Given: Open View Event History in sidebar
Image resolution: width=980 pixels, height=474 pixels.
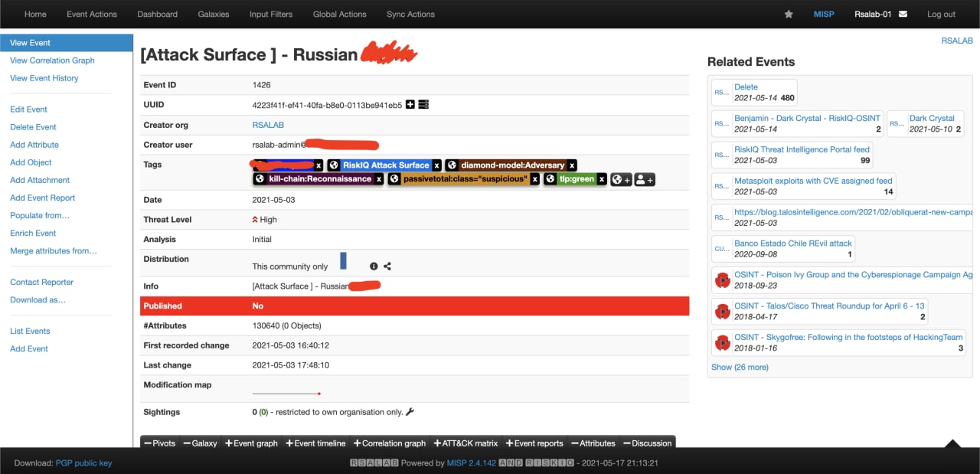Looking at the screenshot, I should (x=44, y=78).
